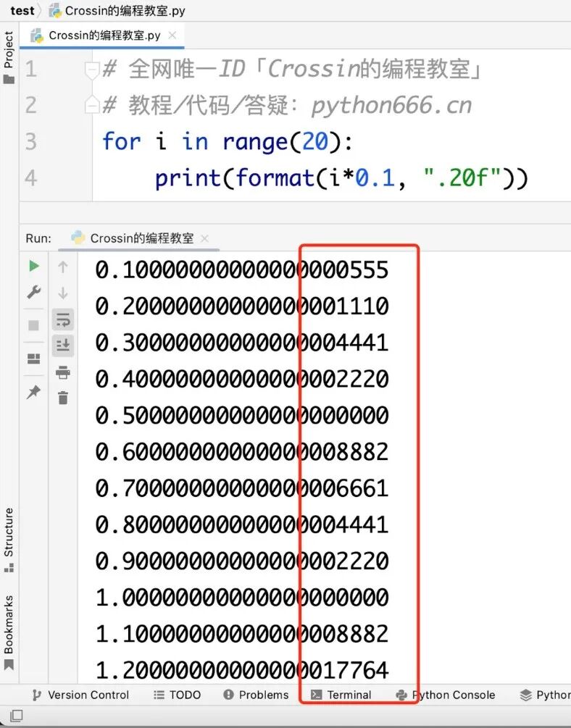
Task: Open the TODO tool window
Action: coord(177,695)
